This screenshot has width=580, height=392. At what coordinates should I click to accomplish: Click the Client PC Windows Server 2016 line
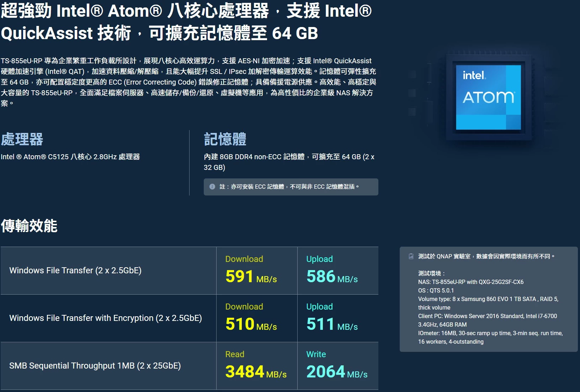pos(488,320)
